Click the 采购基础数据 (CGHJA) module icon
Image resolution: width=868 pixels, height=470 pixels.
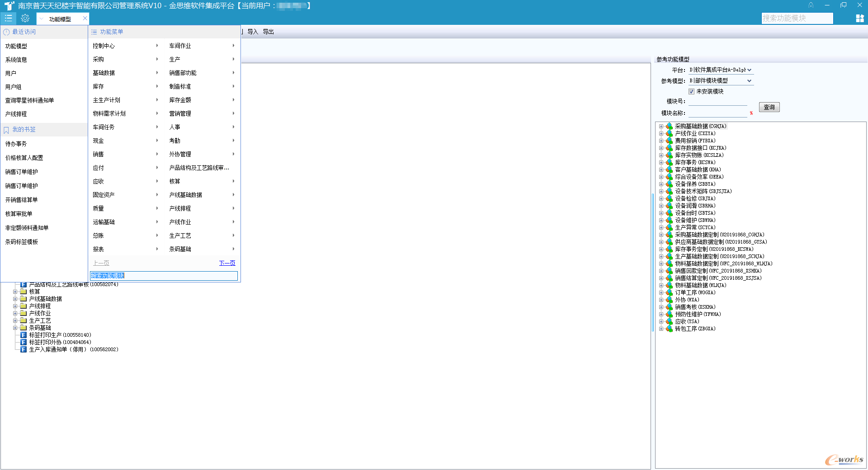[x=669, y=126]
